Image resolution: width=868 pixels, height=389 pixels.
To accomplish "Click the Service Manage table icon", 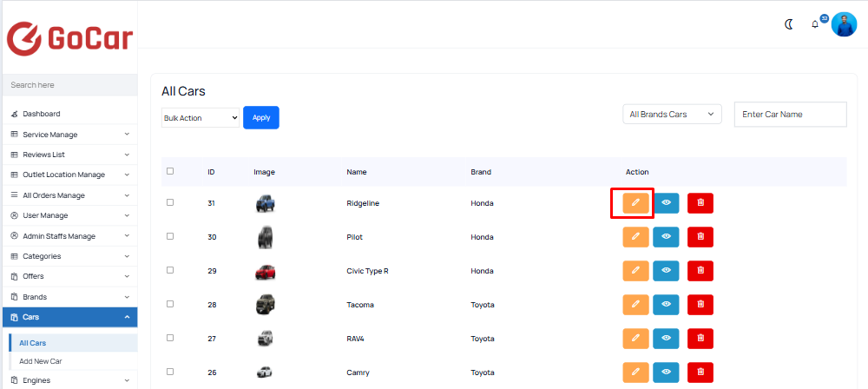I will (x=15, y=134).
